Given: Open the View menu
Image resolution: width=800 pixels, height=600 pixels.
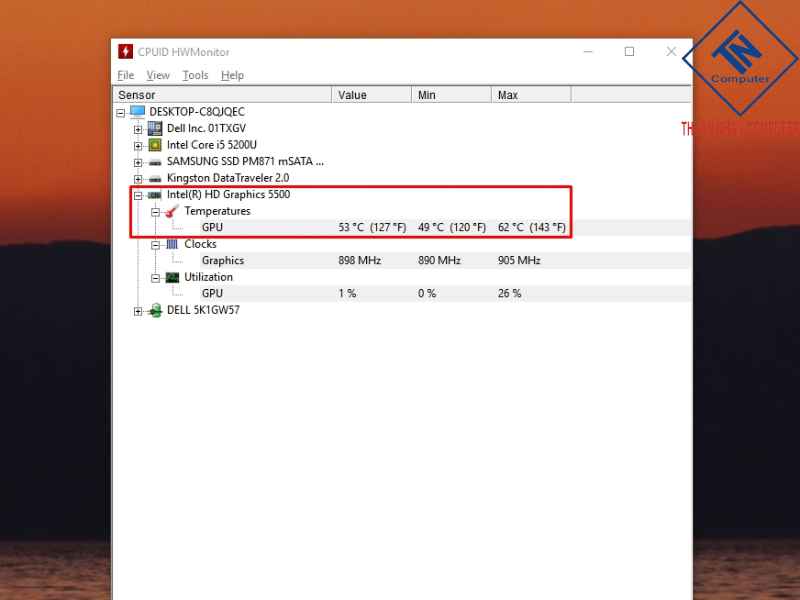Looking at the screenshot, I should (158, 75).
